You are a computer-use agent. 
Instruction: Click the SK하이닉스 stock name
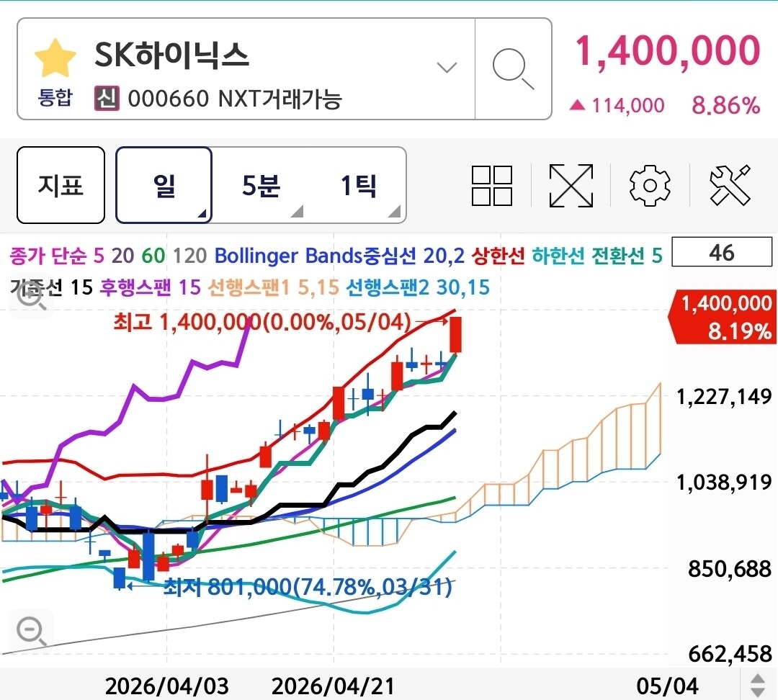[171, 55]
